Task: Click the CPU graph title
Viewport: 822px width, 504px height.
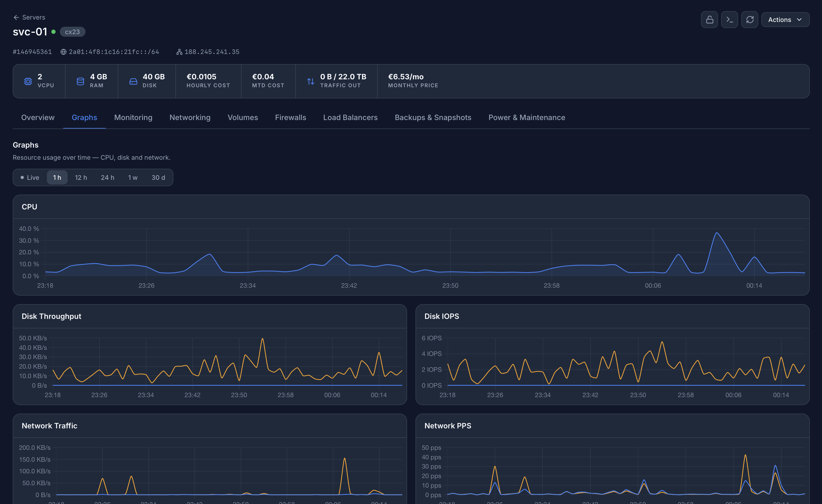Action: point(29,207)
